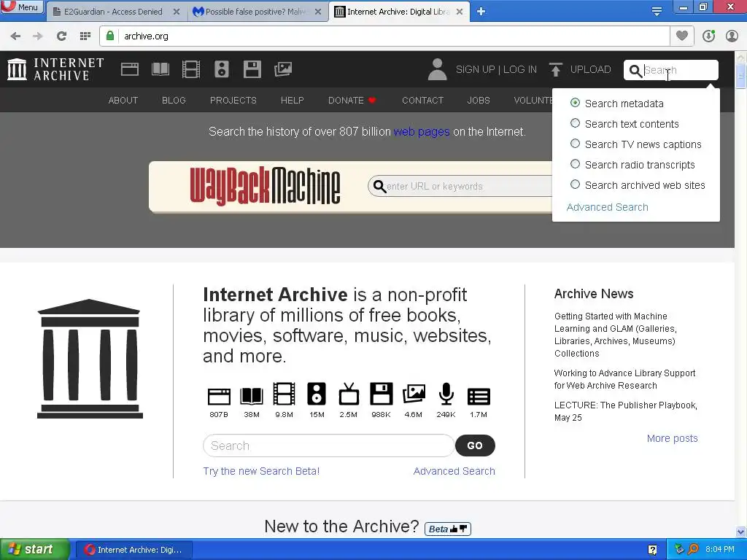
Task: Click the books icon labeled 38M
Action: 252,396
